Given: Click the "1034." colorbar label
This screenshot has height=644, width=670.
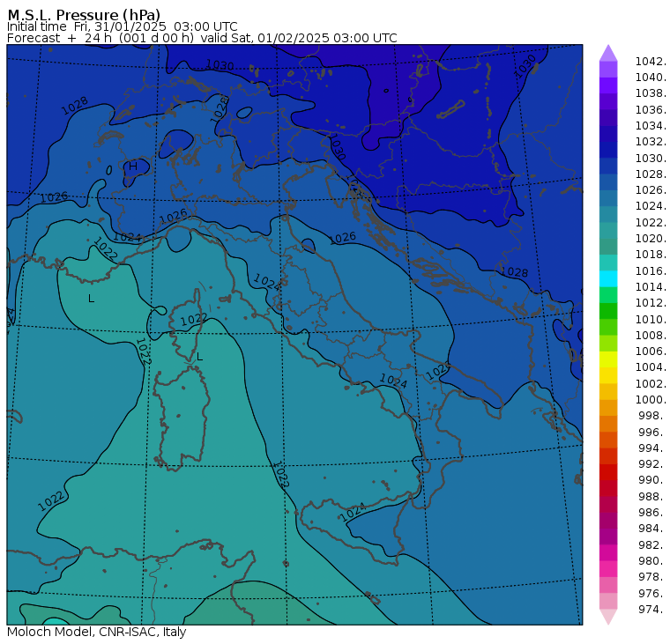Looking at the screenshot, I should (x=651, y=126).
